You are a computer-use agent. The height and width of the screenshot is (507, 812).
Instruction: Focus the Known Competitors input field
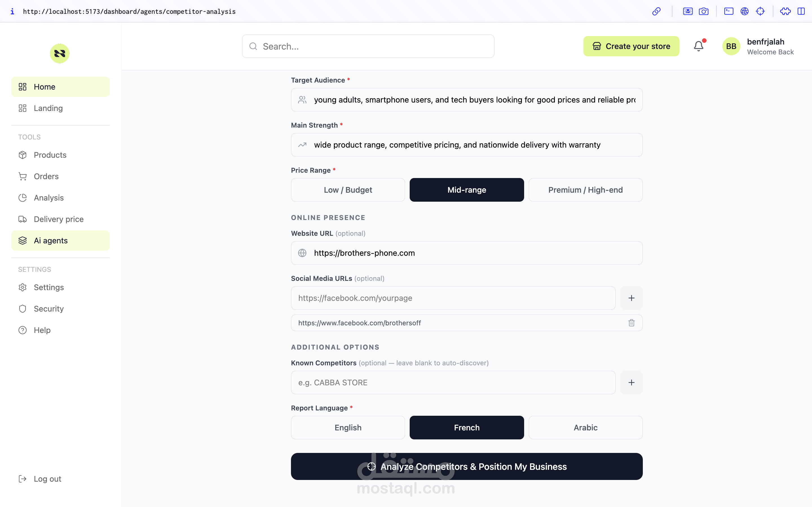[453, 382]
